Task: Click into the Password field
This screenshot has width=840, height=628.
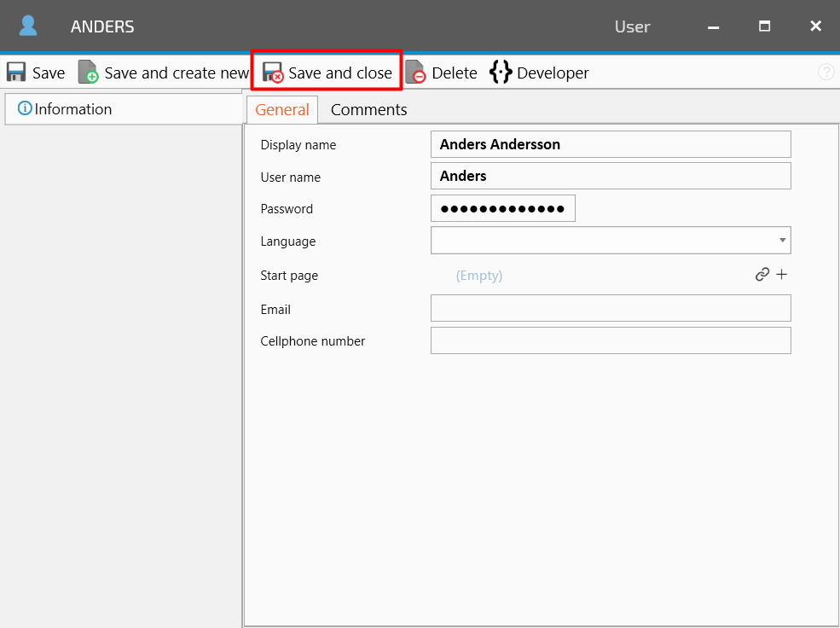Action: click(x=503, y=209)
